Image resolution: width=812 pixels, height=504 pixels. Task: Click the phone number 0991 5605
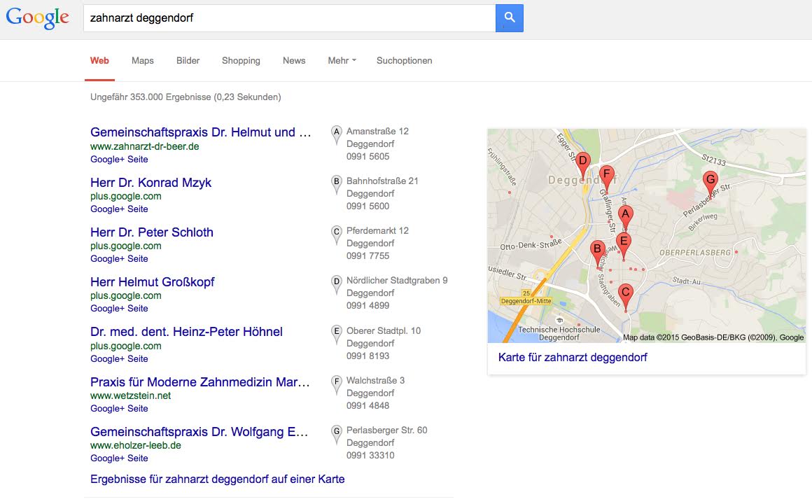(367, 156)
